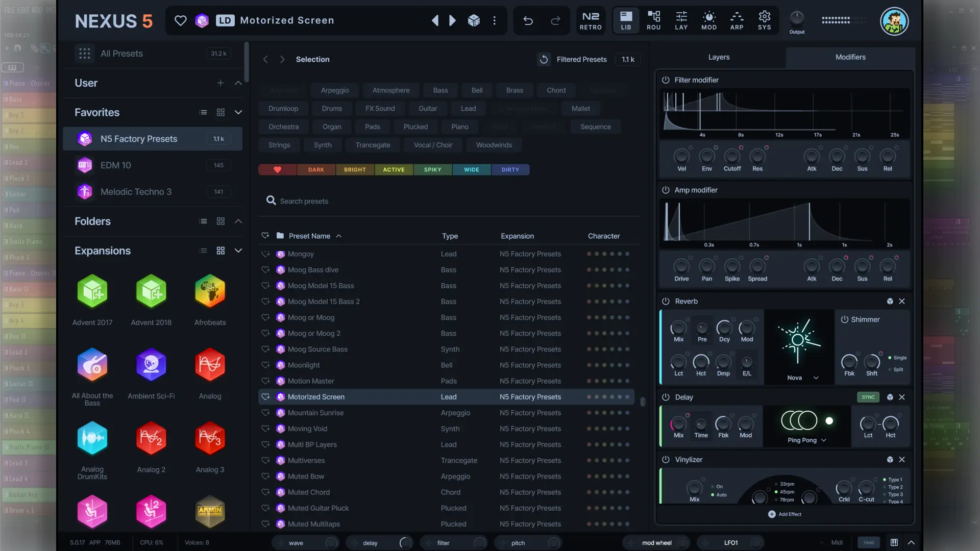Open the Ping Pong delay dropdown

[x=807, y=440]
